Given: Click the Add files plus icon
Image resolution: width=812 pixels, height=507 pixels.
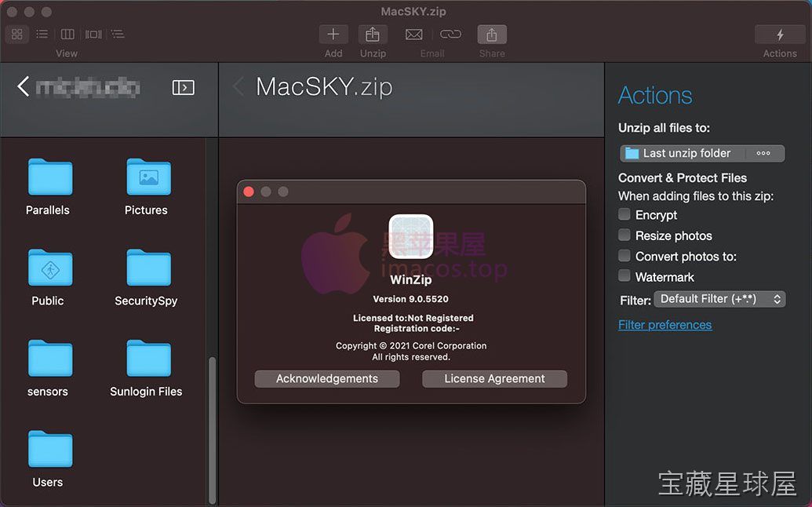Looking at the screenshot, I should (x=333, y=35).
